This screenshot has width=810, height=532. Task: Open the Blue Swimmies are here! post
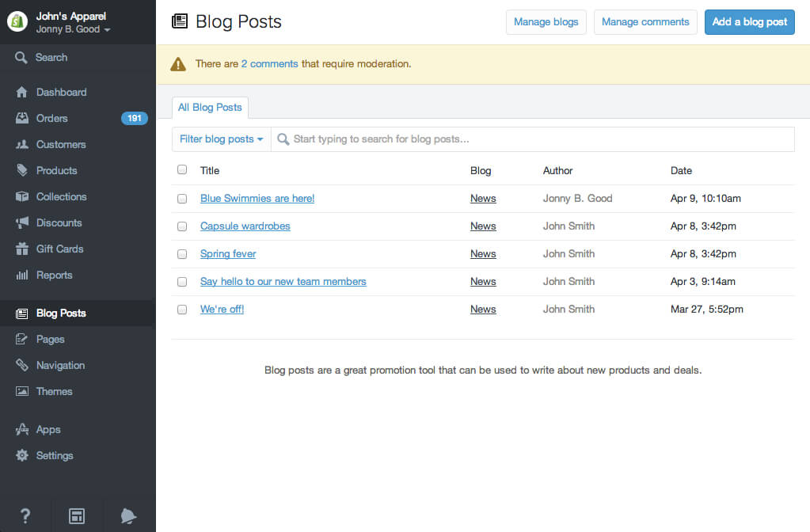(257, 199)
